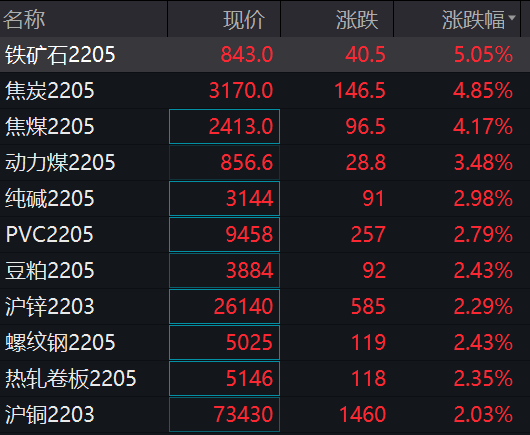Click the boxed price 9458
The image size is (530, 435).
click(224, 234)
